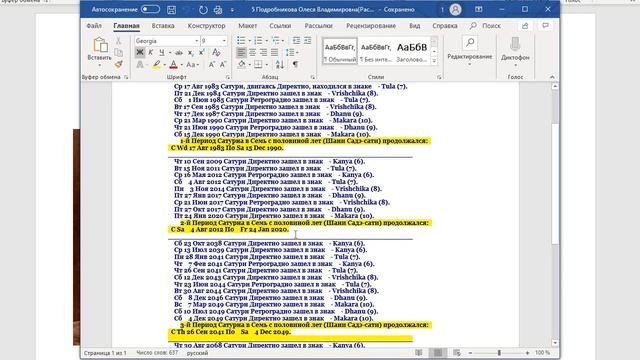Toggle Bold (Ж) formatting
The image size is (640, 360).
coord(140,52)
